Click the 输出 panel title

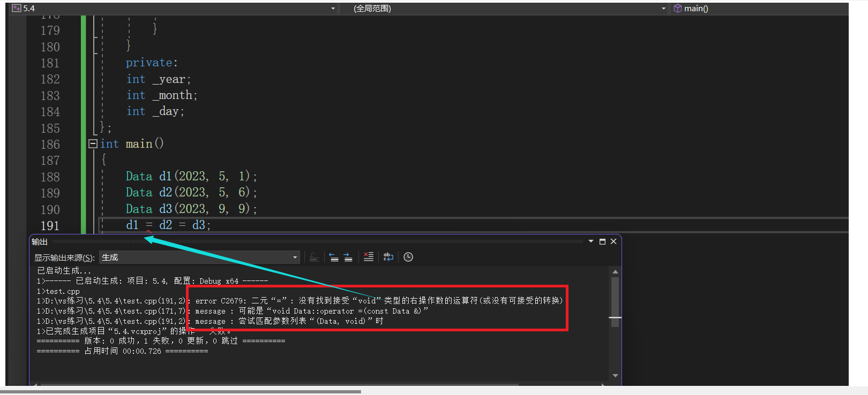39,242
